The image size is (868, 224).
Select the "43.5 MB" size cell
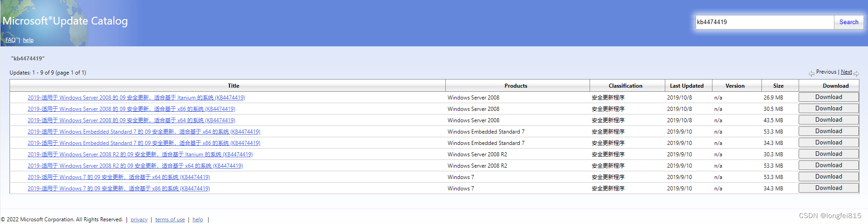click(x=773, y=120)
